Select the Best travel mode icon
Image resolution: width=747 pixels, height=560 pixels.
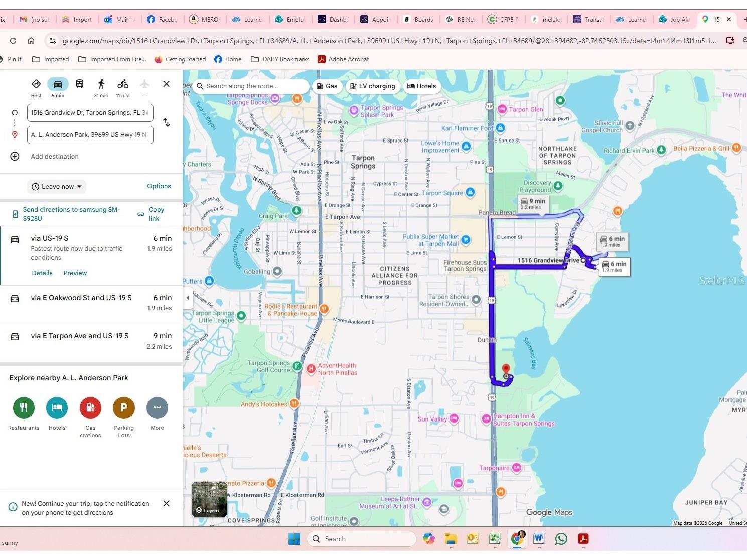point(36,84)
